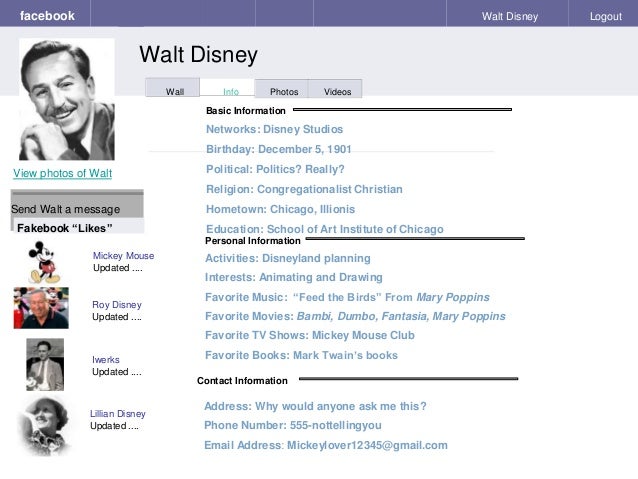The width and height of the screenshot is (638, 479).
Task: Click Religion: Congregationalist Christian line
Action: tap(304, 189)
